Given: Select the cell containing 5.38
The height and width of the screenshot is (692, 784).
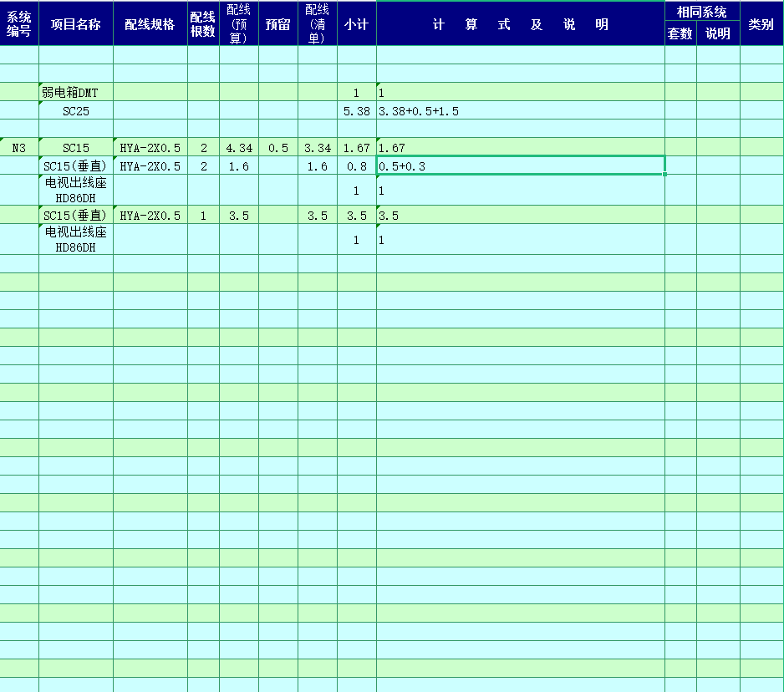Looking at the screenshot, I should coord(356,111).
